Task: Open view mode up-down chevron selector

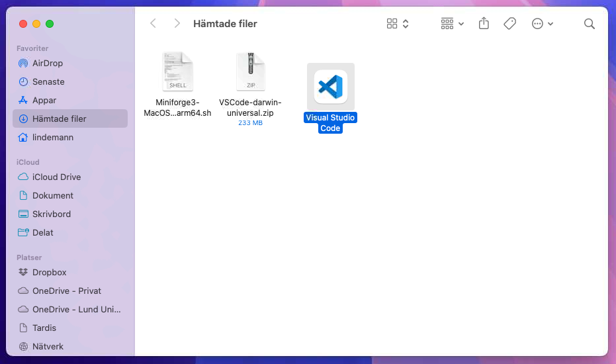Action: click(x=406, y=24)
